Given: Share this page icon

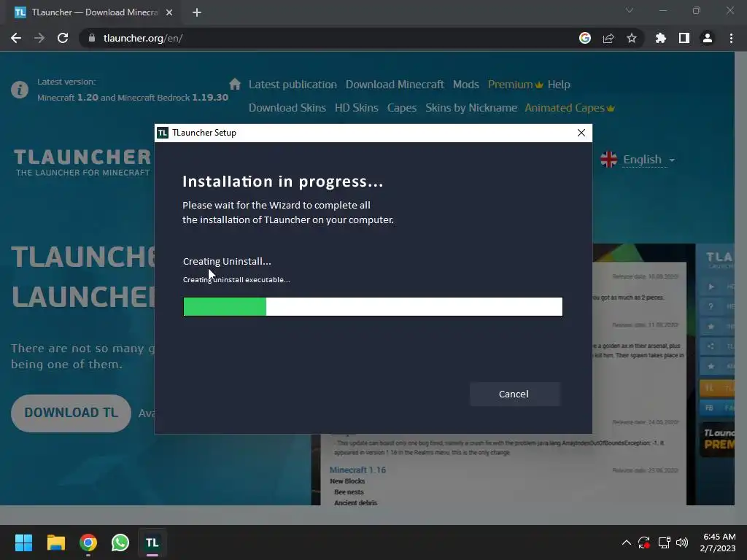Looking at the screenshot, I should point(608,38).
